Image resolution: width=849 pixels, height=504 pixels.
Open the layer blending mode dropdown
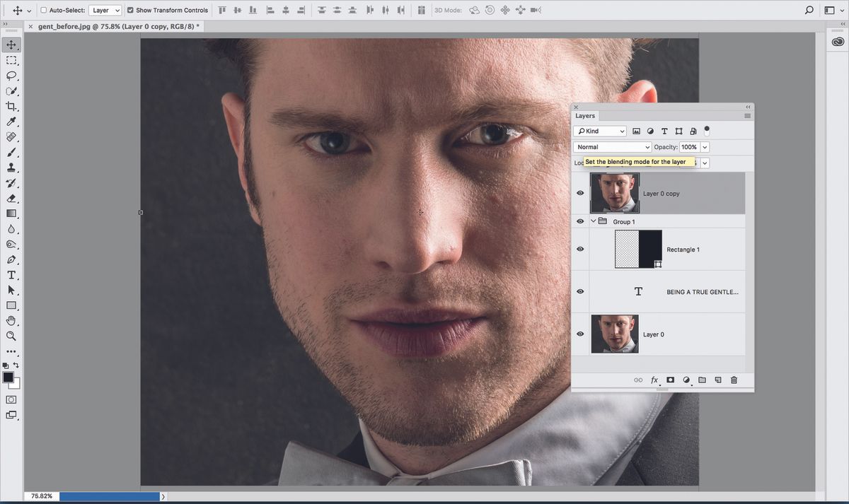[611, 146]
